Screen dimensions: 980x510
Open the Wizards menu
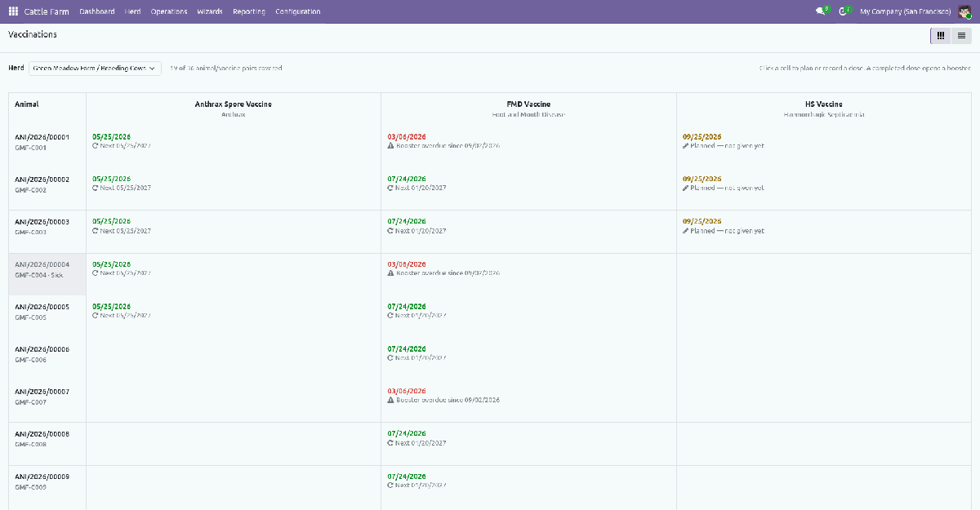pos(210,11)
